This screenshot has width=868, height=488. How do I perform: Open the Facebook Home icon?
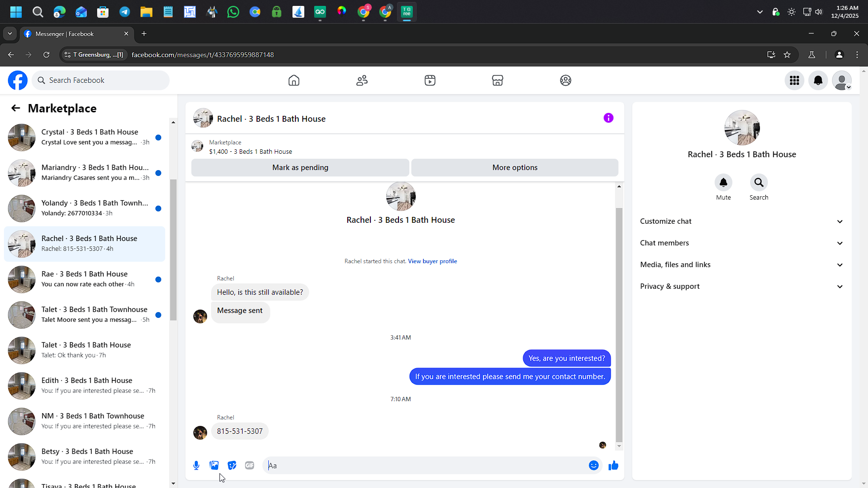pos(294,80)
